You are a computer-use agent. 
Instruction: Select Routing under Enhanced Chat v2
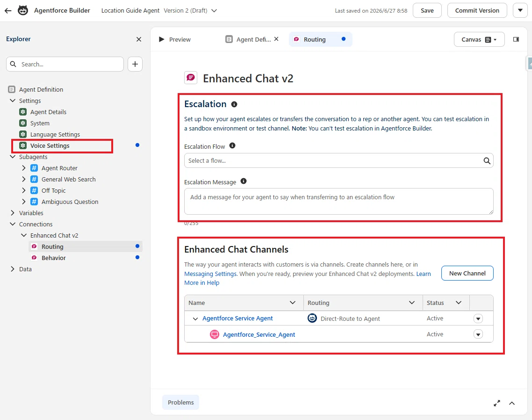52,247
